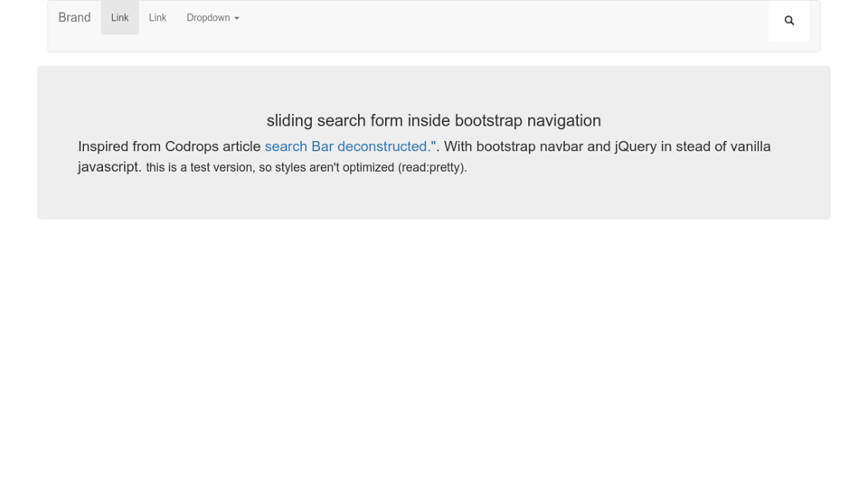
Task: Click the word "javascript." in the paragraph
Action: pyautogui.click(x=109, y=167)
